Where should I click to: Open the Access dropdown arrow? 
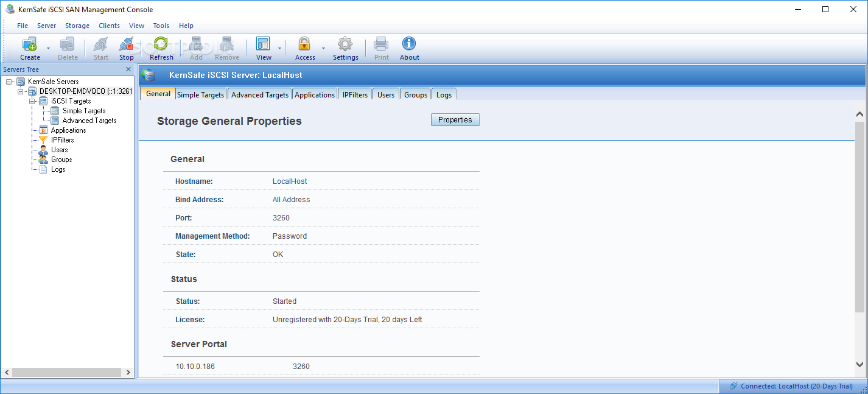tap(323, 48)
